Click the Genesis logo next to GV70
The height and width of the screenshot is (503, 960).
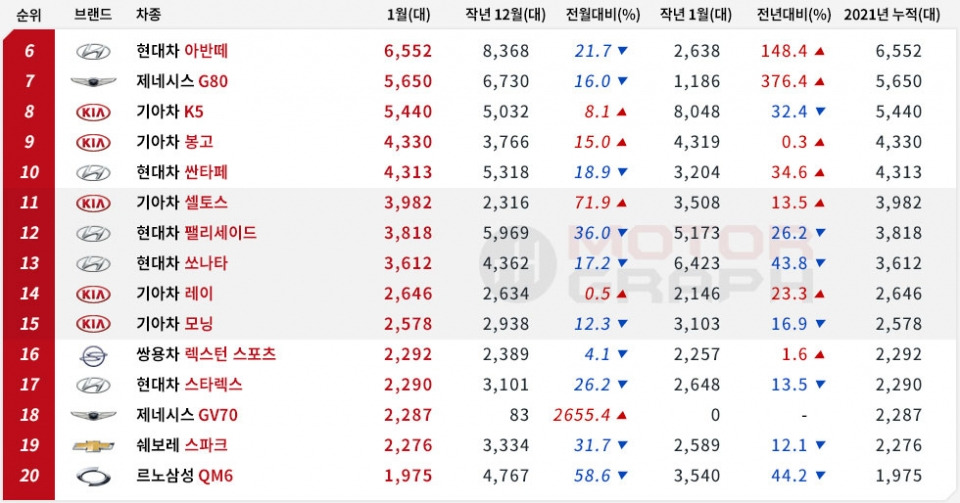[x=93, y=415]
